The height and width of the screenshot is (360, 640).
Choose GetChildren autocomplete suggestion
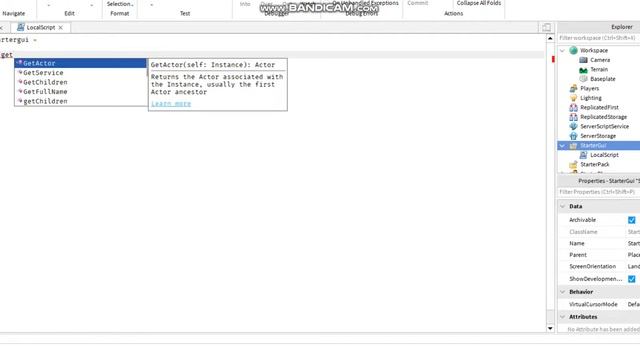pos(81,82)
